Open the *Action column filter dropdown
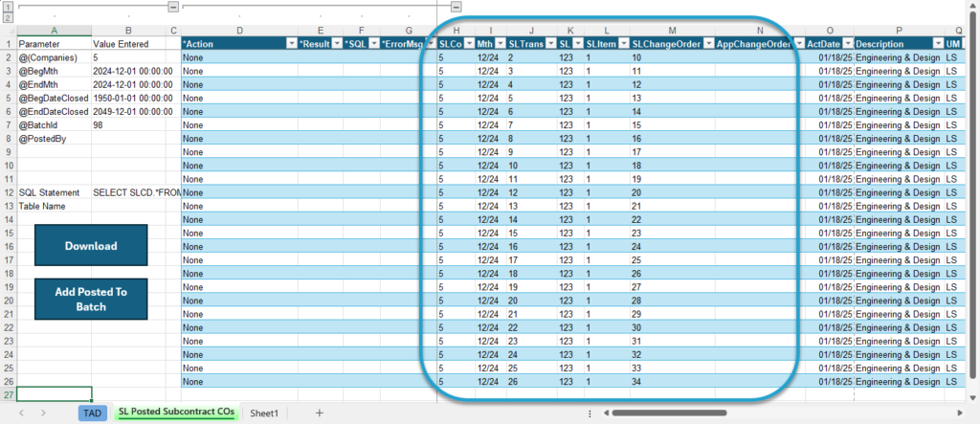Screen dimensions: 980x424 [291, 44]
